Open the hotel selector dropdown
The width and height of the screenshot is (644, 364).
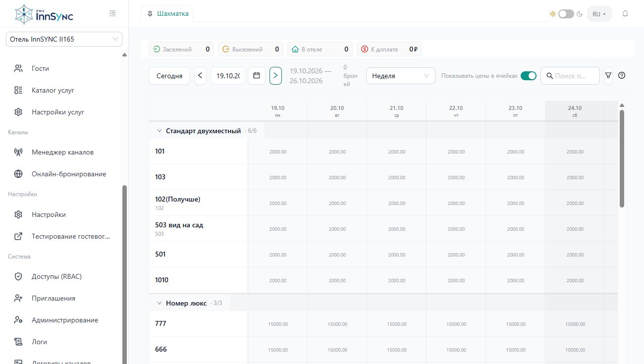coord(64,39)
